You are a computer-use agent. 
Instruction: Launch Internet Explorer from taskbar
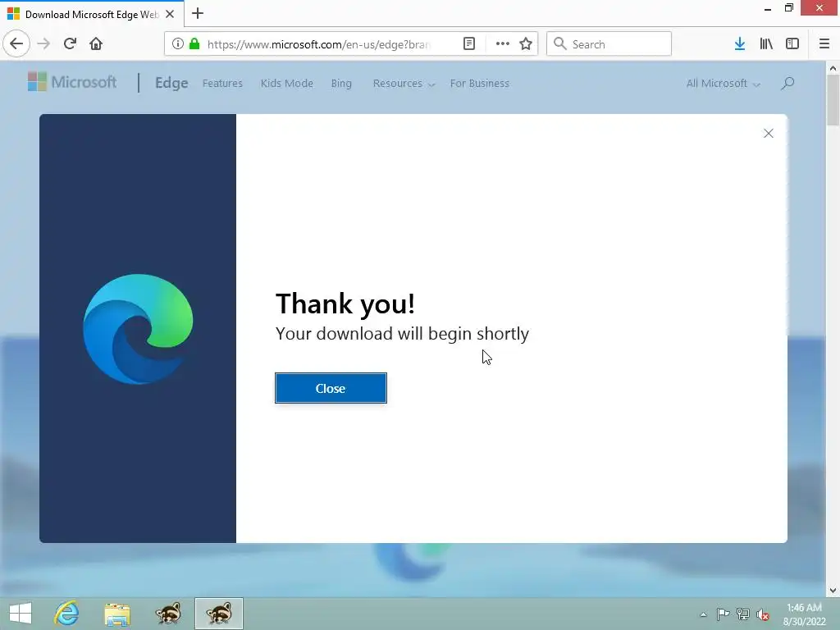coord(66,614)
